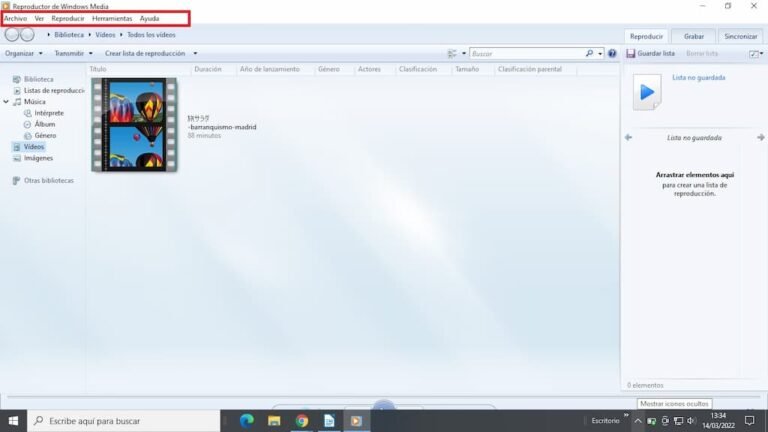Expand Crear lista de reproducción dropdown arrow
The image size is (768, 432).
tap(195, 53)
